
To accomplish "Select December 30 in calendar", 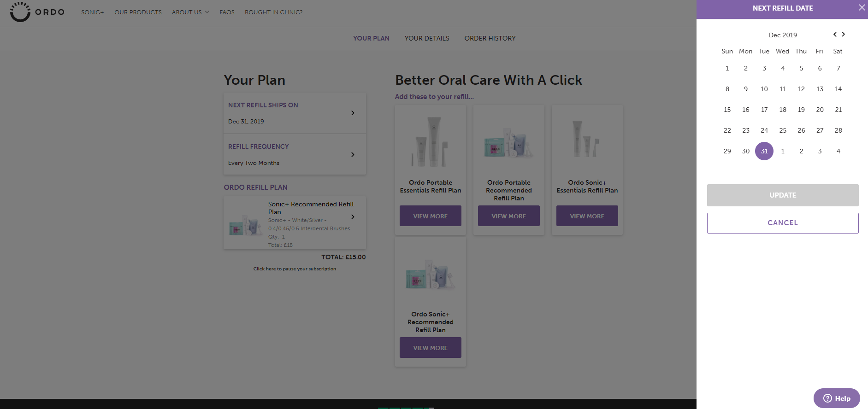I will tap(746, 151).
